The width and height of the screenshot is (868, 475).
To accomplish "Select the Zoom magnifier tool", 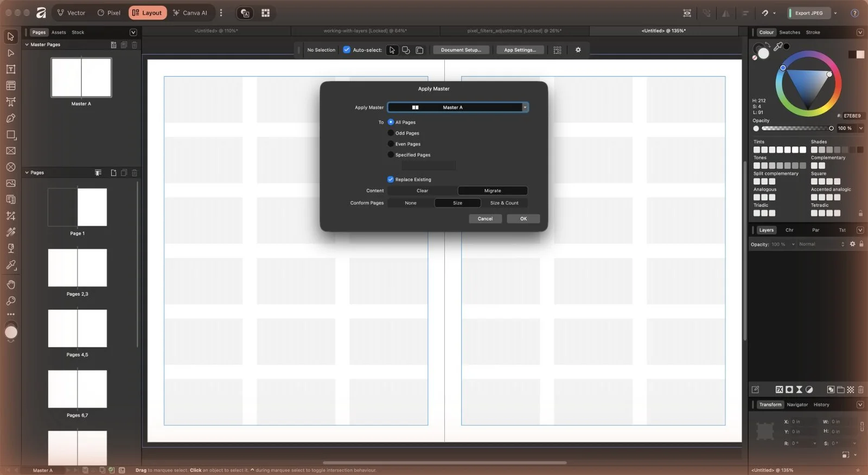I will point(10,301).
